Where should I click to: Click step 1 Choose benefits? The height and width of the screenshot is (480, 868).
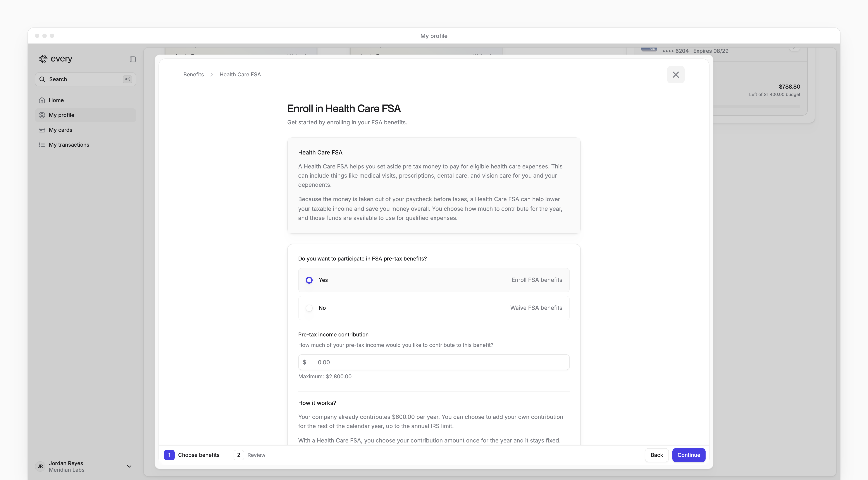[x=192, y=455]
